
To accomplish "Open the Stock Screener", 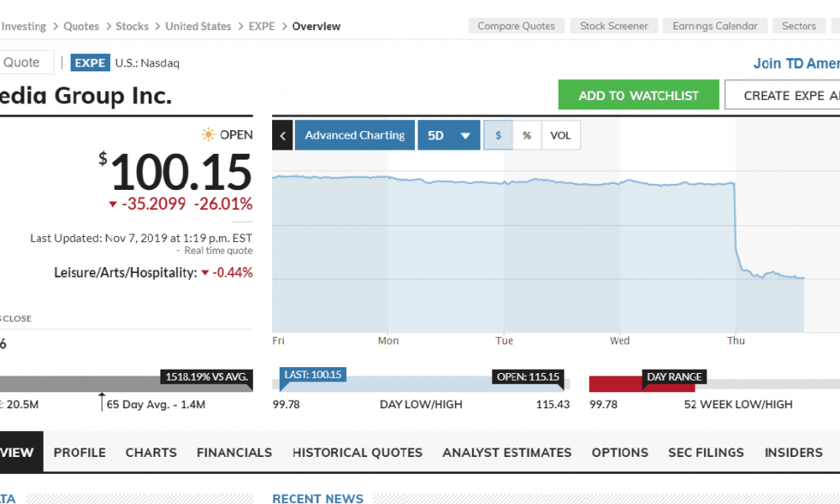I will pyautogui.click(x=614, y=26).
